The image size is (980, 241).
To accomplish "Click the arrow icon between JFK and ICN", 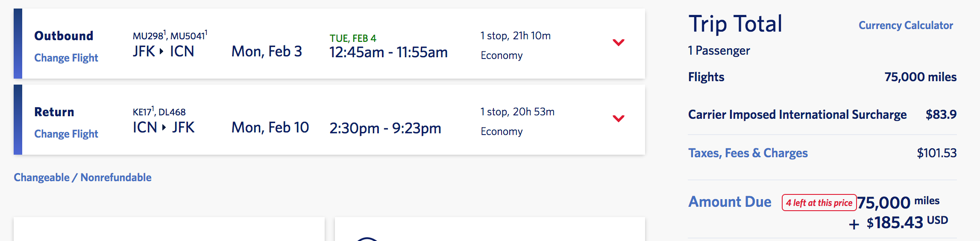I will tap(161, 51).
